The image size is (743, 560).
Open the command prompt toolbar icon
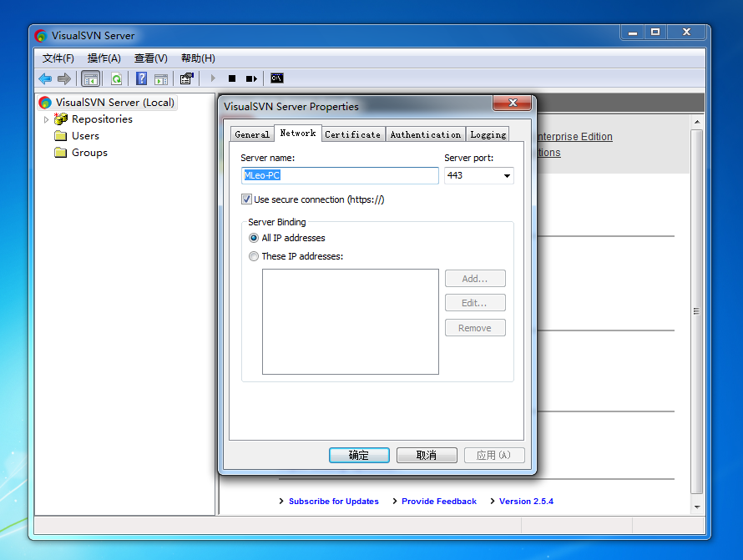click(276, 78)
